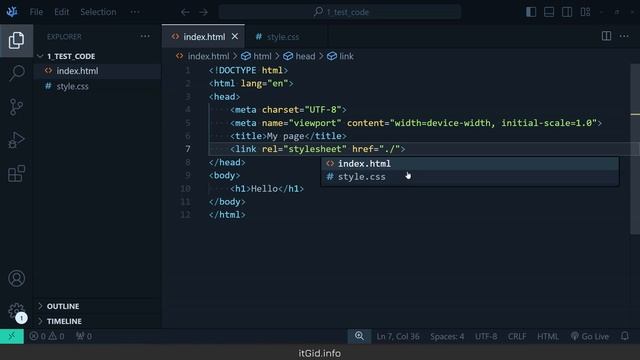
Task: Click line number 7 in gutter
Action: tap(188, 149)
